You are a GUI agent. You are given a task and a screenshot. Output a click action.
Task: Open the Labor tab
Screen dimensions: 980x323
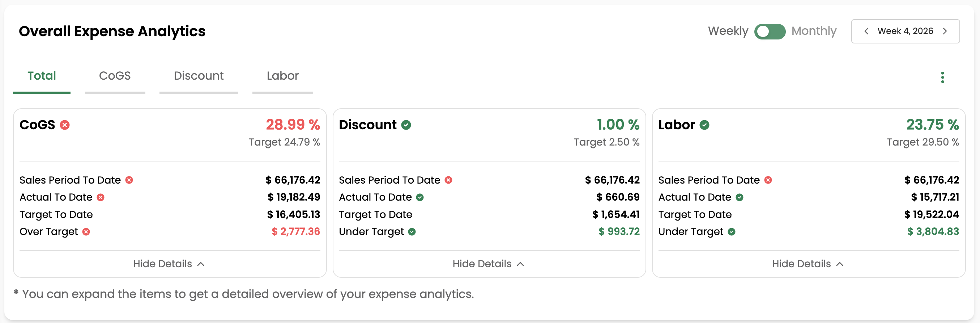coord(282,76)
